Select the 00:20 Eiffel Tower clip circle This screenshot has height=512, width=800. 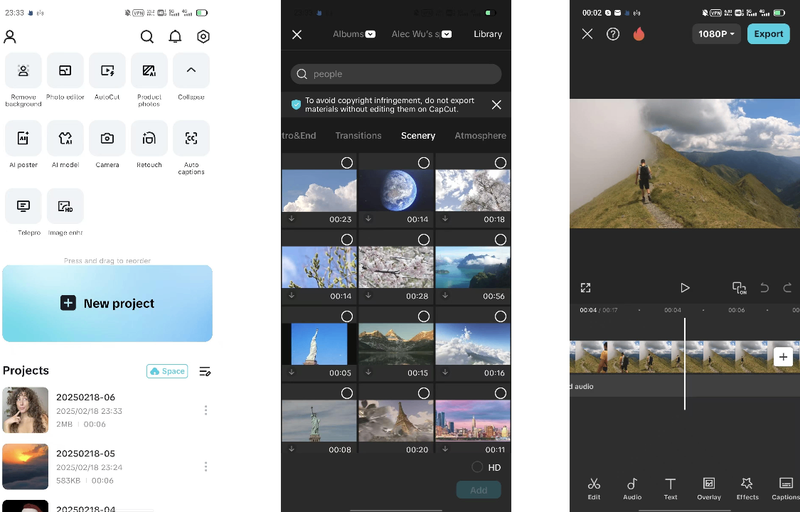pyautogui.click(x=423, y=393)
